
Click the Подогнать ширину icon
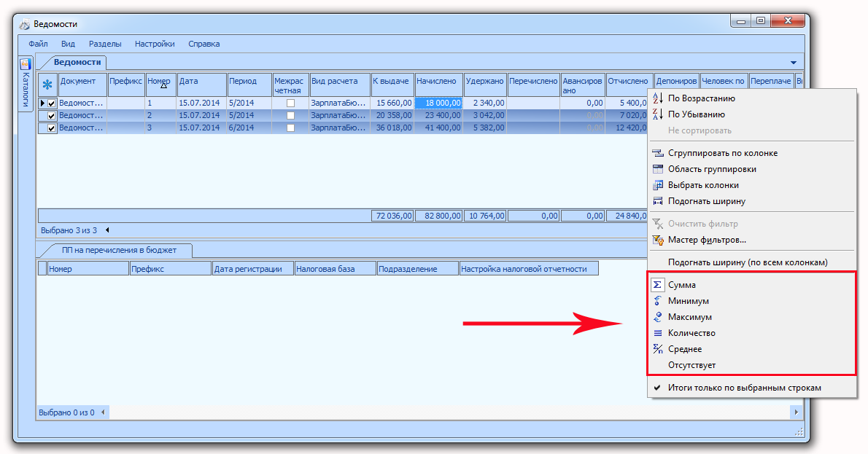point(658,201)
